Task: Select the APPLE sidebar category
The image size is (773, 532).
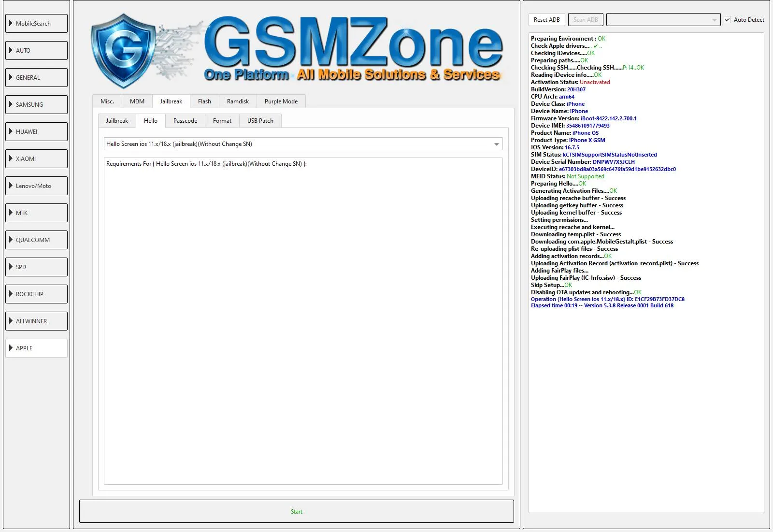Action: (36, 348)
